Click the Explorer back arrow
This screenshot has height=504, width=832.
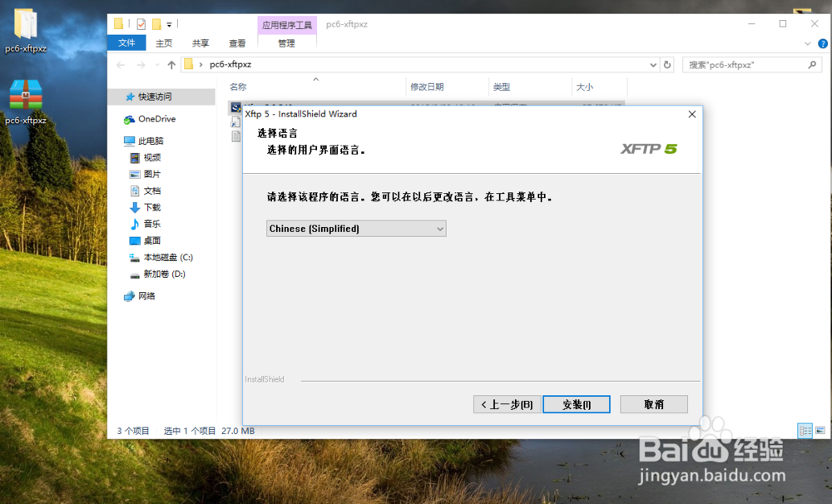[x=121, y=65]
